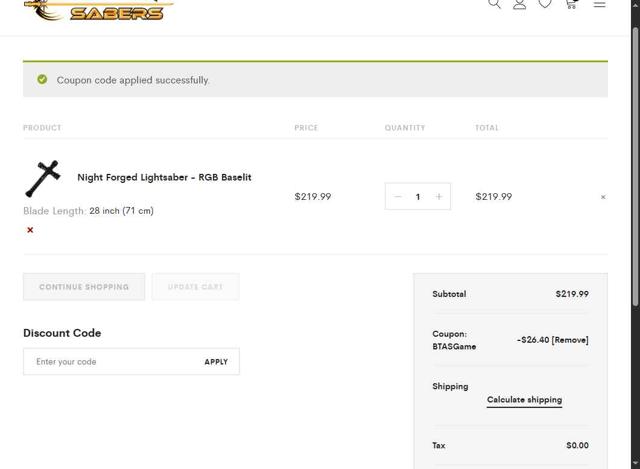This screenshot has height=469, width=640.
Task: Click the 'Coupon code applied successfully' message
Action: (x=133, y=80)
